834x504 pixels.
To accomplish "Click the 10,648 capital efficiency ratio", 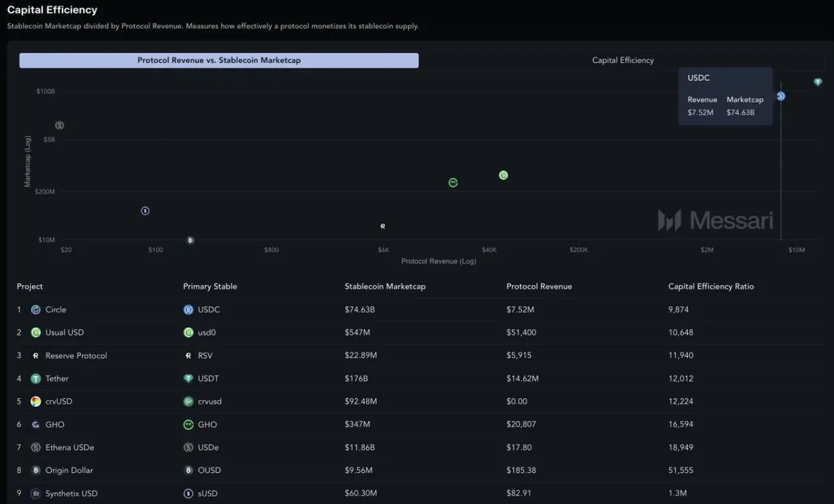I will [681, 333].
